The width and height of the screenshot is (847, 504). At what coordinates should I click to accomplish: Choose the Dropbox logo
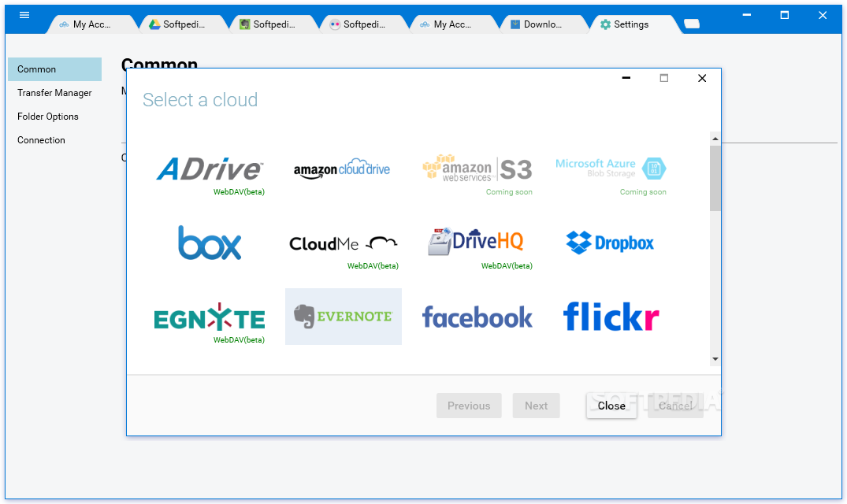tap(610, 243)
